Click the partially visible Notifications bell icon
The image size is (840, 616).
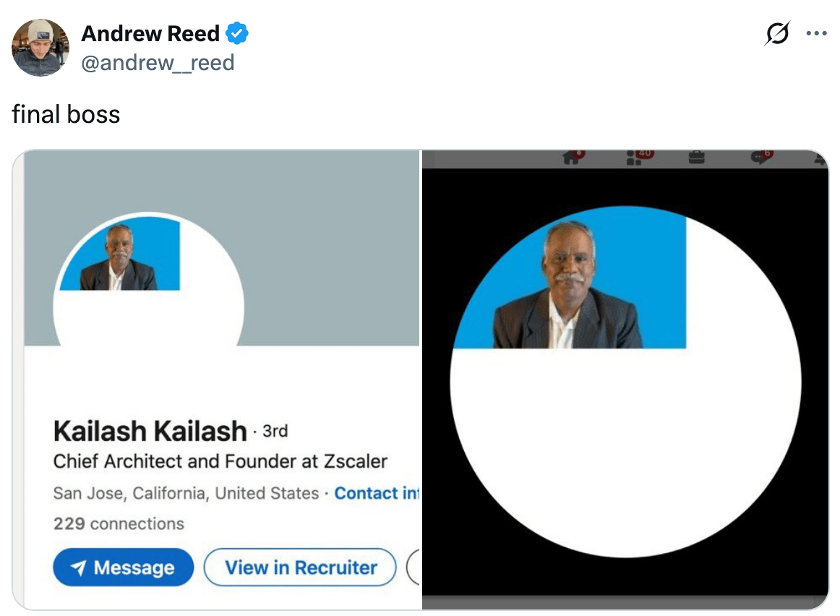tap(821, 158)
